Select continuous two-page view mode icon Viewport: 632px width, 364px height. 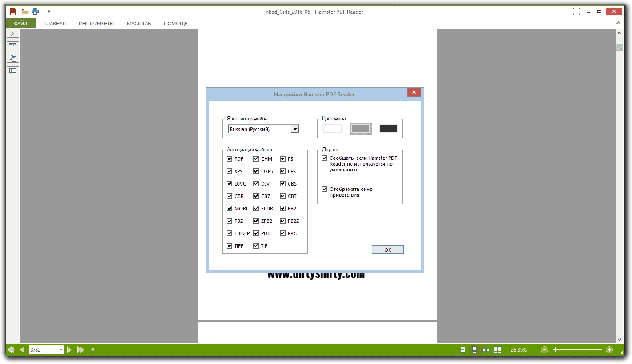tap(497, 350)
